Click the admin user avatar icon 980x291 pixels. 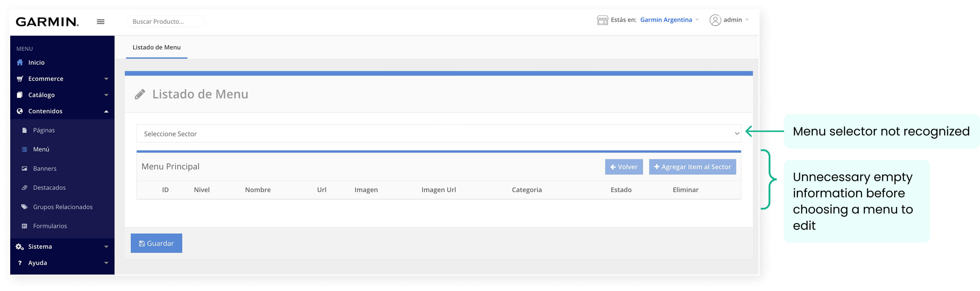click(x=715, y=20)
